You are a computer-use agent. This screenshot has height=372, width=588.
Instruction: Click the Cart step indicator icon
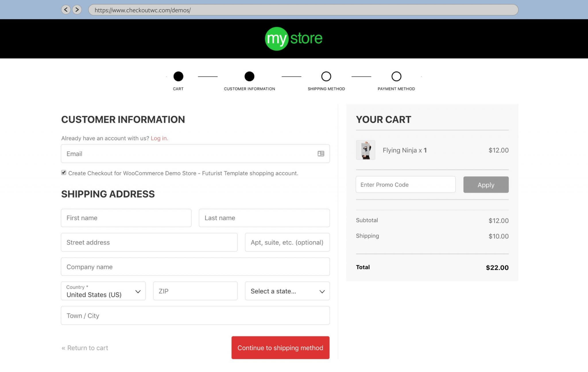click(178, 76)
